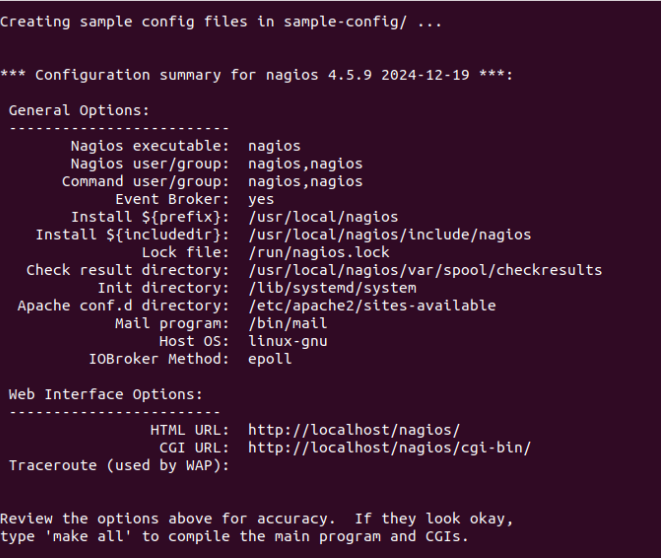Click the 'General Options:' heading text
The width and height of the screenshot is (661, 558).
79,110
